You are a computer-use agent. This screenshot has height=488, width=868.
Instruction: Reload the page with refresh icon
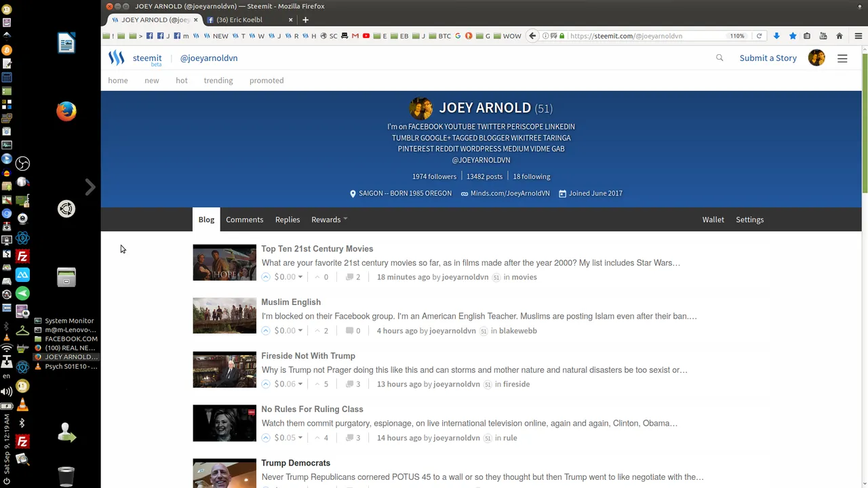759,36
